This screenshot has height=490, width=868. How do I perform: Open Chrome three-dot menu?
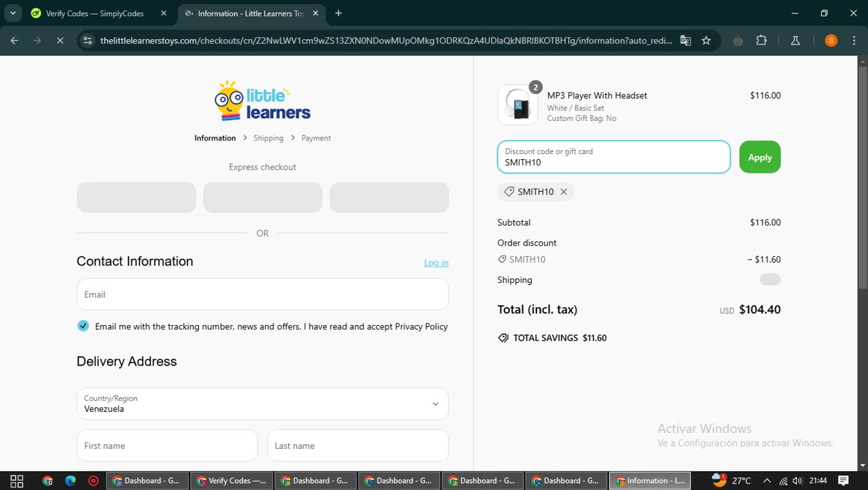(x=854, y=40)
